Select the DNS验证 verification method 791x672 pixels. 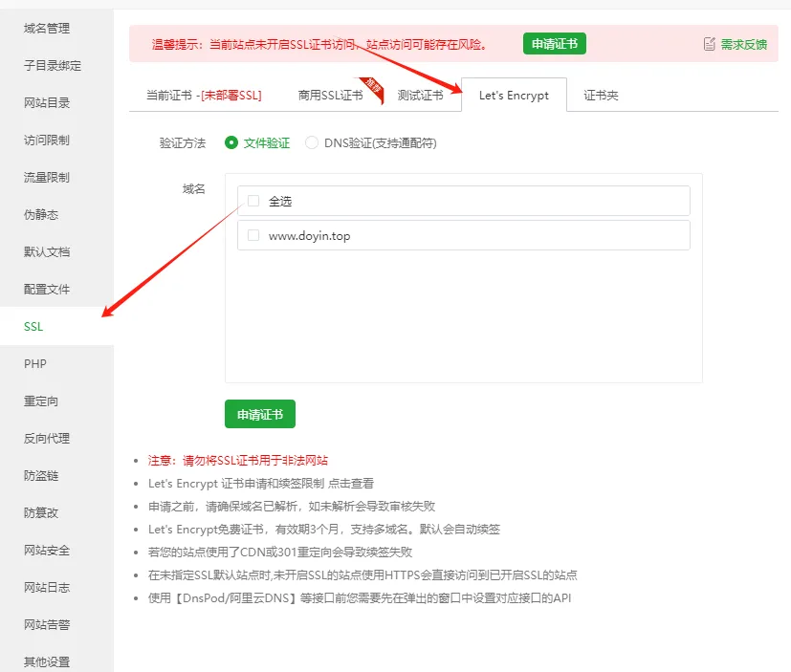pyautogui.click(x=313, y=141)
